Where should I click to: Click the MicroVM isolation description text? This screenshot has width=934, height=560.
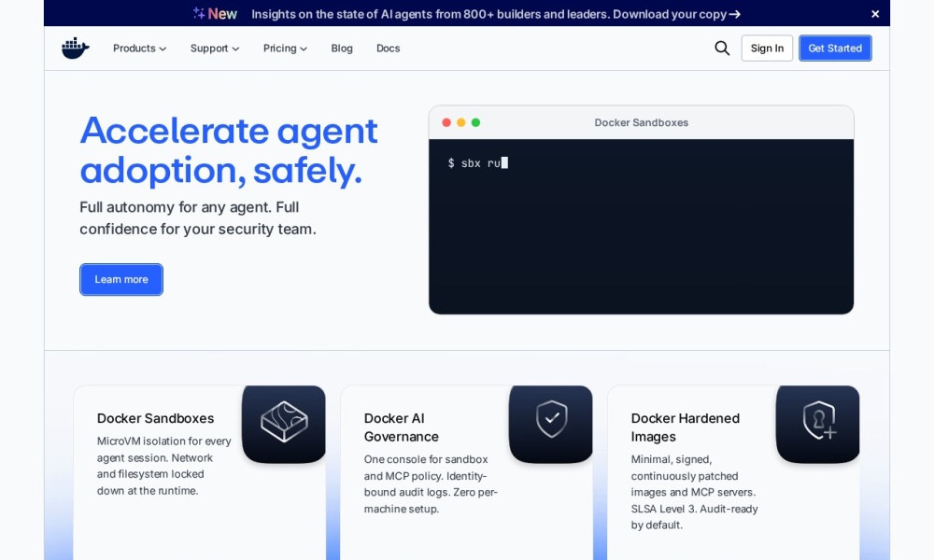pos(163,466)
